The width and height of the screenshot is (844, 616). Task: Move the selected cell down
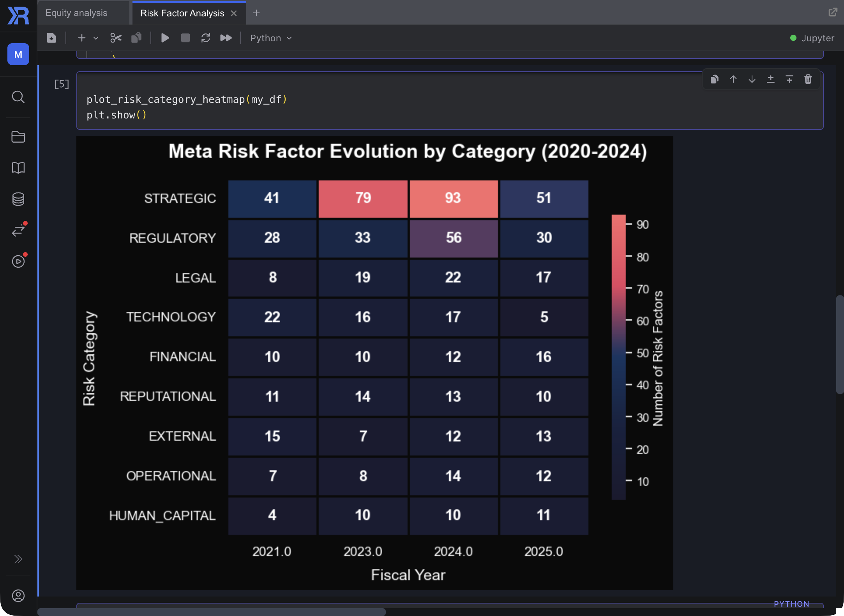[x=752, y=79]
